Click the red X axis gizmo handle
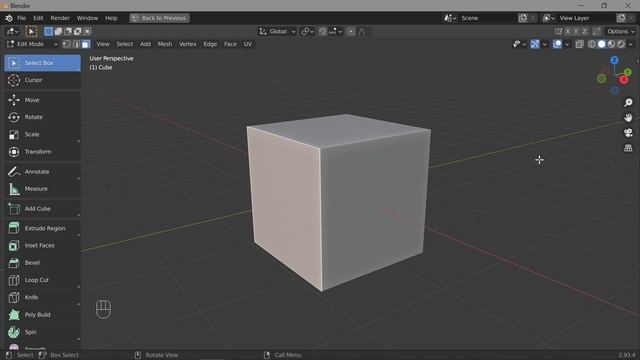The width and height of the screenshot is (640, 360). pyautogui.click(x=624, y=80)
